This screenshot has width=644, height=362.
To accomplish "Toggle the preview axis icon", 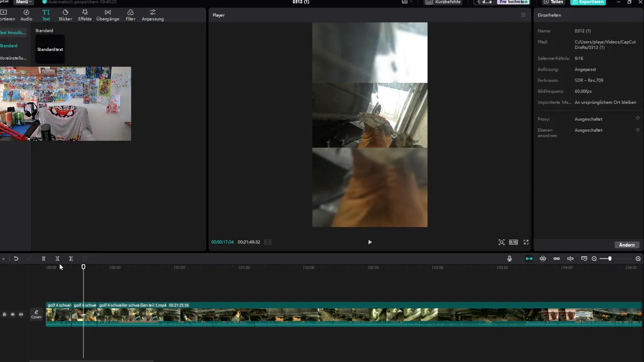I will (x=570, y=258).
